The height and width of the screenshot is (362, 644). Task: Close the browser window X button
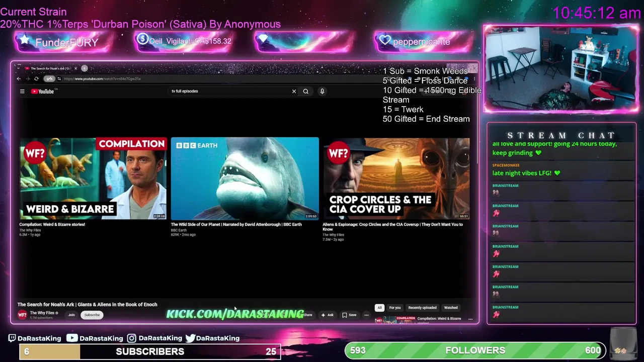[x=473, y=68]
